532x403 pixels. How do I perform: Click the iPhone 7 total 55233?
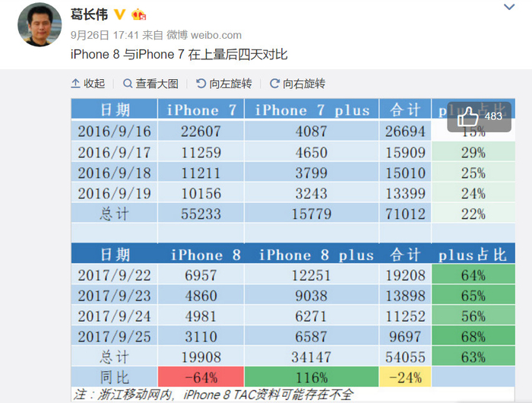(201, 214)
